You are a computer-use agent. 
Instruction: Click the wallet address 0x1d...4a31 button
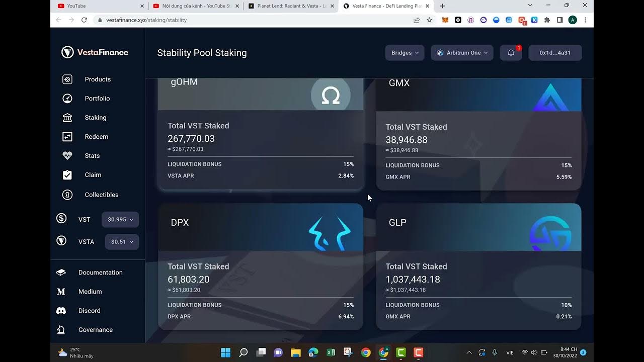click(555, 53)
